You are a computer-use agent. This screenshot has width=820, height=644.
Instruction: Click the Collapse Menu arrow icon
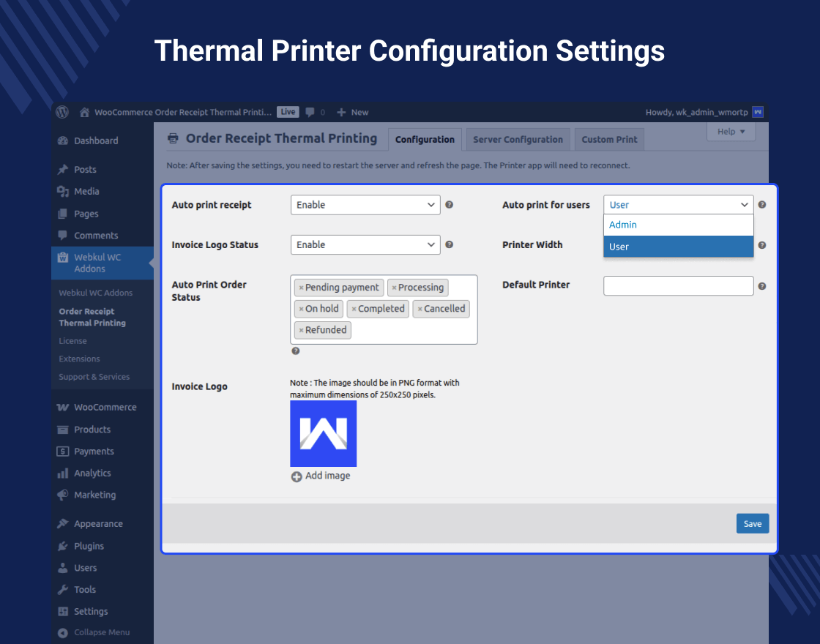tap(63, 633)
